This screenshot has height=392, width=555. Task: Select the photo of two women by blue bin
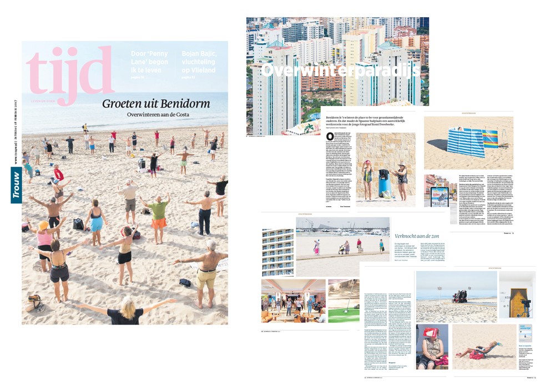point(386,170)
